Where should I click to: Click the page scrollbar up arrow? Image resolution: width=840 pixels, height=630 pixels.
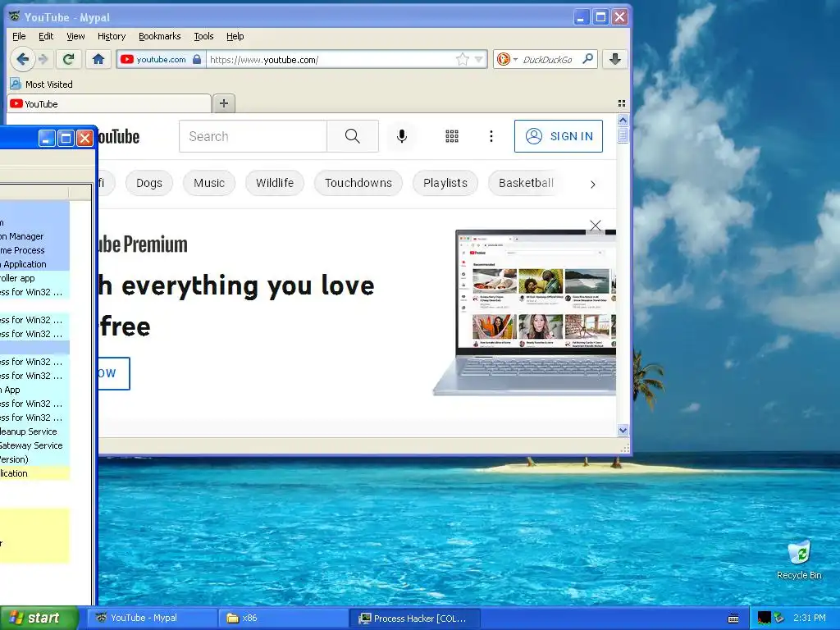(623, 120)
